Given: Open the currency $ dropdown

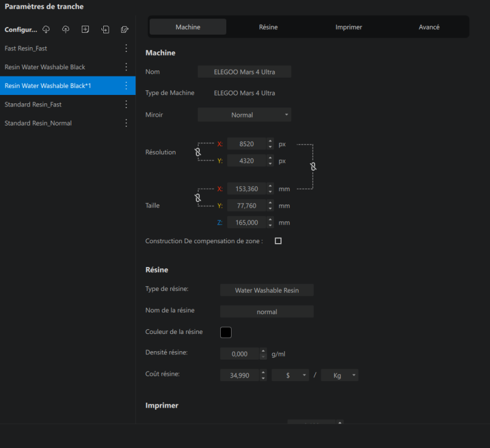Looking at the screenshot, I should [290, 375].
